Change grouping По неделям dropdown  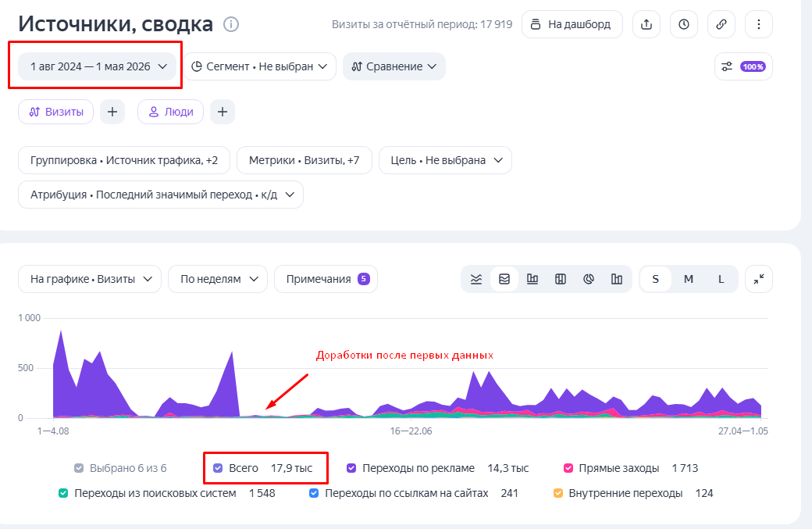[218, 279]
